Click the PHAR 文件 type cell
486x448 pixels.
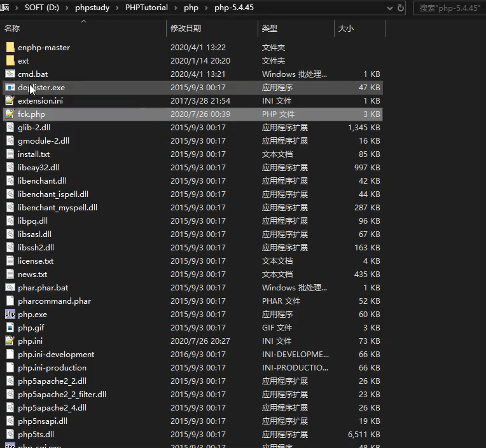tap(281, 301)
